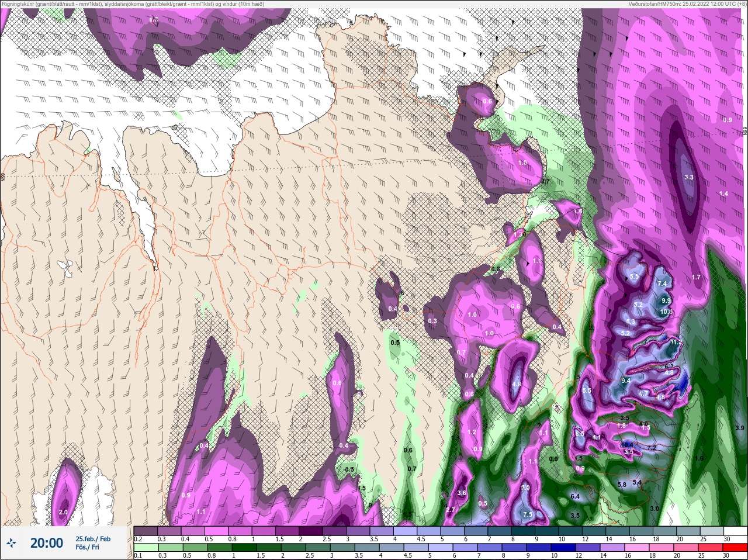748x560 pixels.
Task: Click the 2.0 value in the purple patch
Action: (64, 512)
